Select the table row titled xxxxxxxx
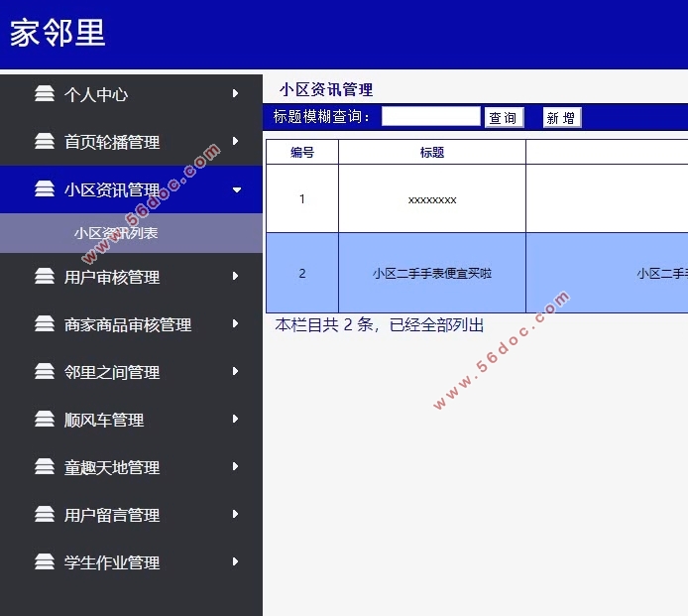This screenshot has height=616, width=688. tap(431, 199)
